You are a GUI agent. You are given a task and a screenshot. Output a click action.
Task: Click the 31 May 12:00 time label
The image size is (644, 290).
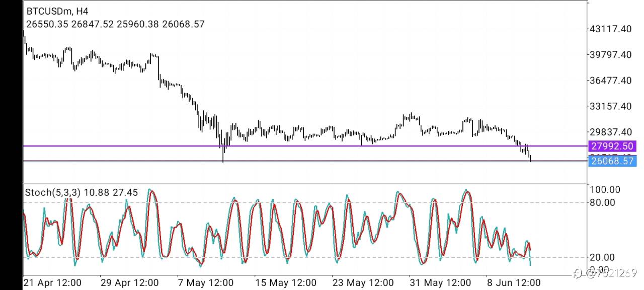pyautogui.click(x=440, y=282)
